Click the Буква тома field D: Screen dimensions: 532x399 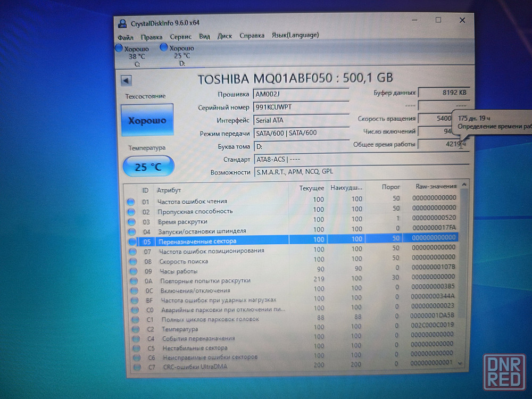[301, 146]
